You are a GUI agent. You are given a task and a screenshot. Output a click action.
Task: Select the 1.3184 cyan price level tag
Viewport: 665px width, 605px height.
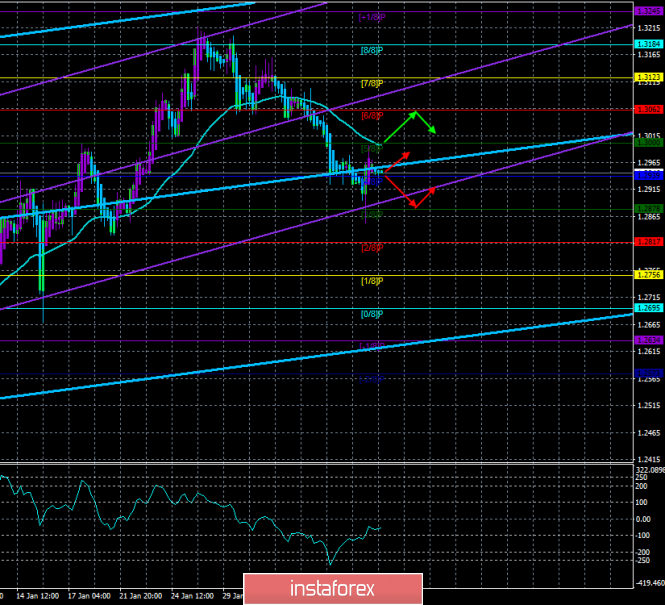coord(648,44)
